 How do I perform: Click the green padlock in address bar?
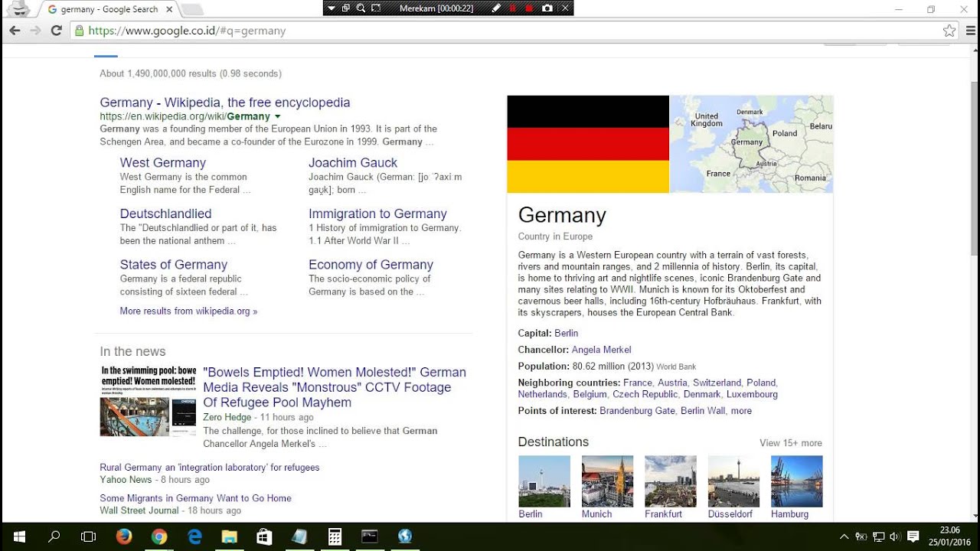[78, 31]
